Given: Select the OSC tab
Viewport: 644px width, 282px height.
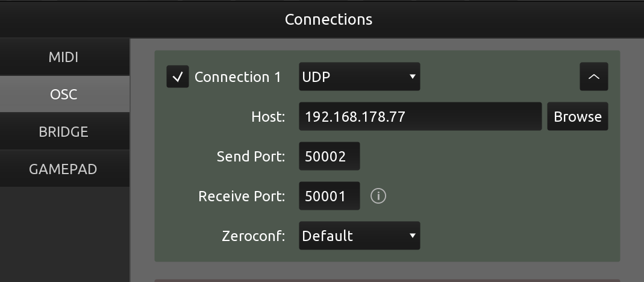Looking at the screenshot, I should click(x=64, y=94).
